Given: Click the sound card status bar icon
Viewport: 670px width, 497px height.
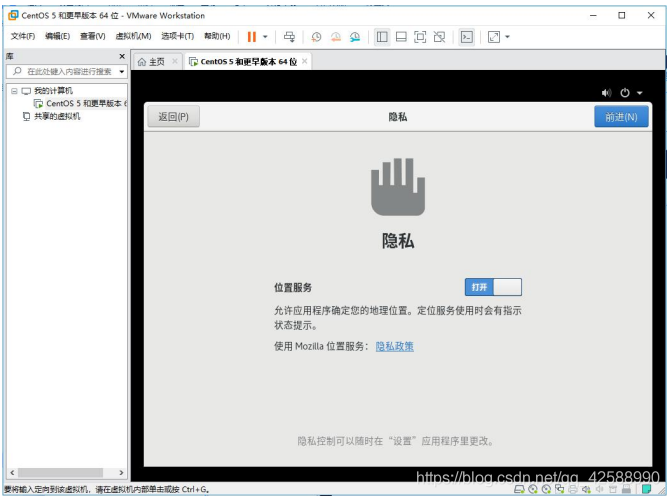Looking at the screenshot, I should (586, 489).
